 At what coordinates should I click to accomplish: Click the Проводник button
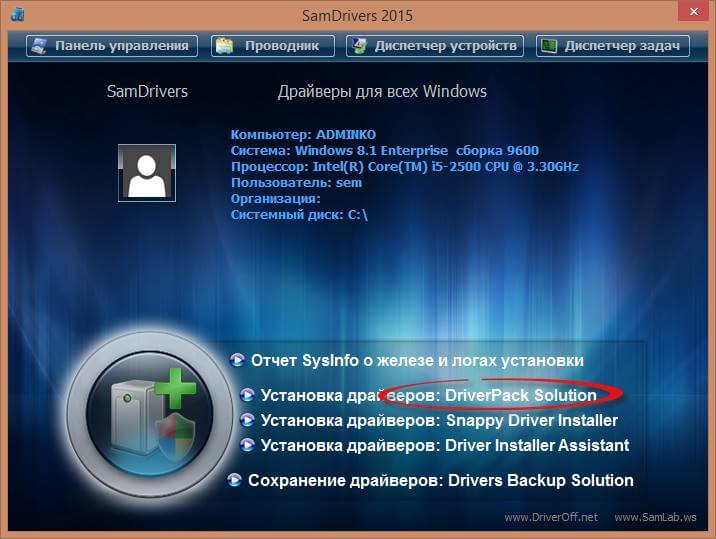(x=273, y=46)
